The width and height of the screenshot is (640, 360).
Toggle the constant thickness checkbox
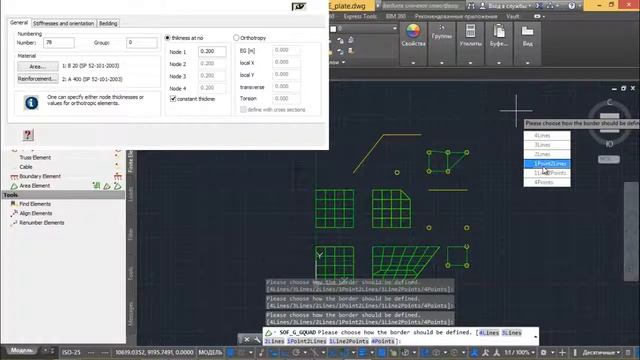pyautogui.click(x=173, y=99)
